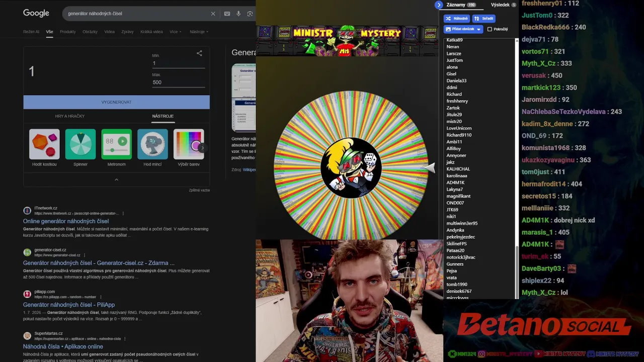The image size is (644, 362).
Task: Click the Min value field
Action: 179,63
